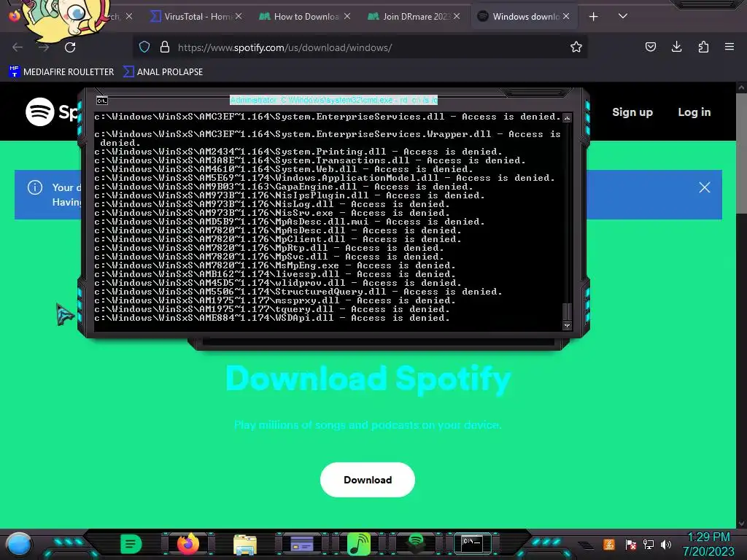Image resolution: width=747 pixels, height=560 pixels.
Task: Expand the list all tabs chevron
Action: click(x=623, y=16)
